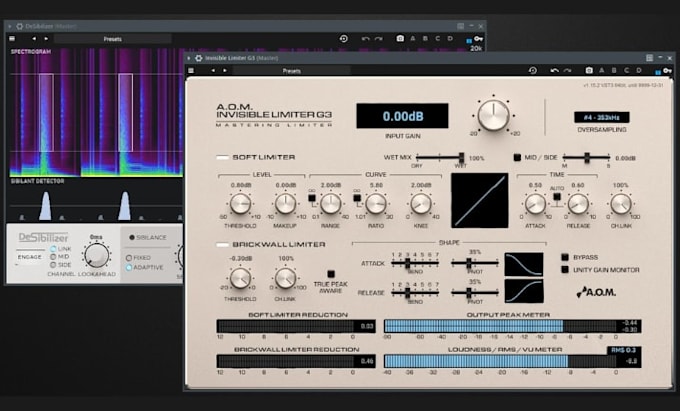Screen dimensions: 680x411
Task: Click the A.O.M. logo in the limiter
Action: coord(597,292)
